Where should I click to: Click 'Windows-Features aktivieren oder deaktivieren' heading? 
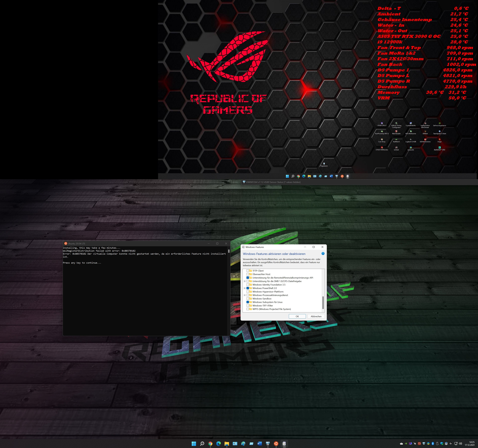[x=274, y=254]
